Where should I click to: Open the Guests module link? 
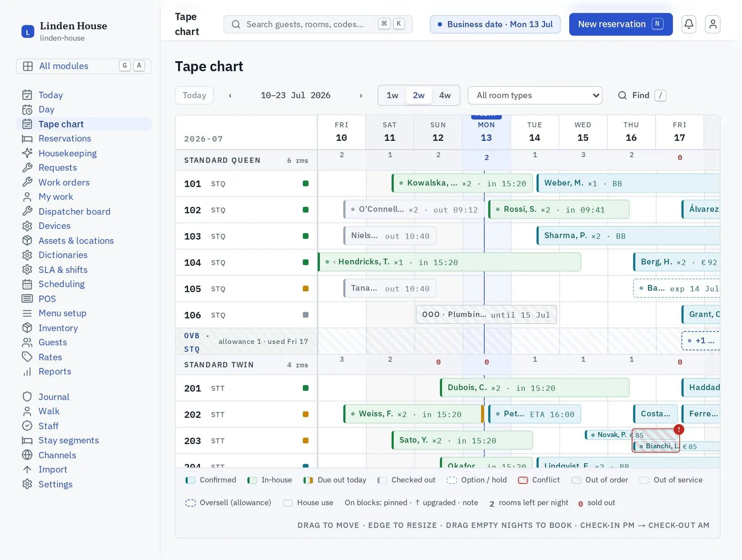point(84,342)
